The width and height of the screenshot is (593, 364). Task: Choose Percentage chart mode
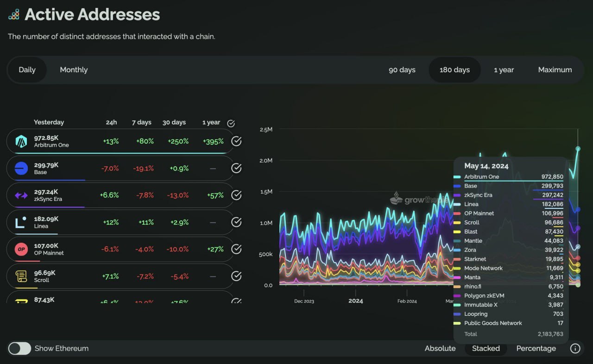536,348
